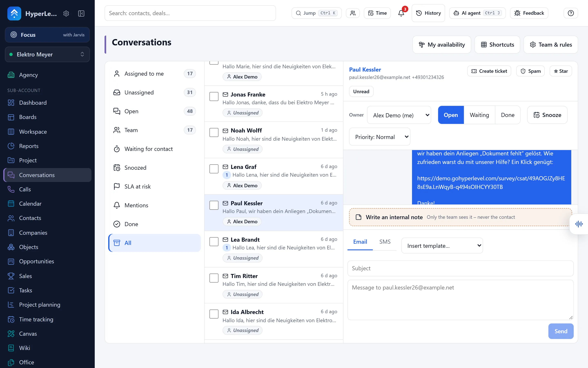The image size is (588, 368).
Task: Open Reports in the sidebar
Action: 47,146
